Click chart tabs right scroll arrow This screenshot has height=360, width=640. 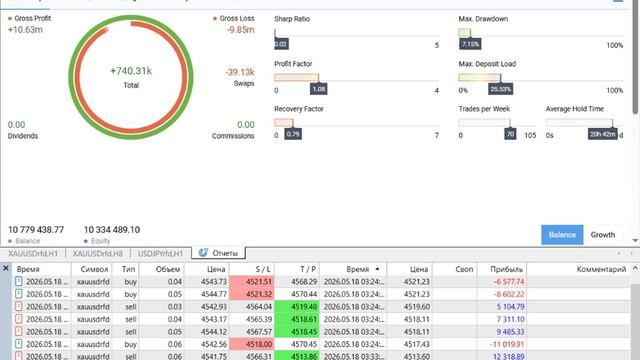click(631, 253)
